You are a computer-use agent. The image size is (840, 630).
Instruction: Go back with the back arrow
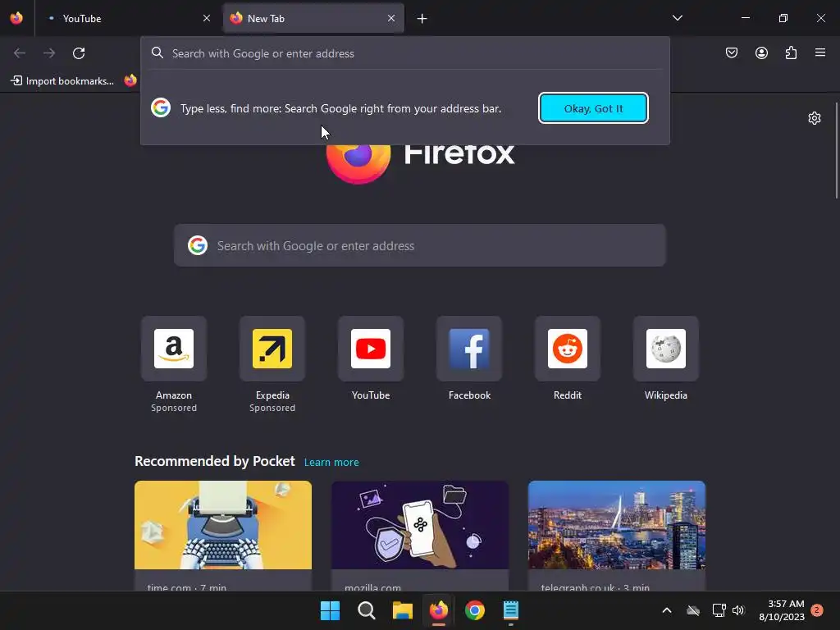[20, 53]
